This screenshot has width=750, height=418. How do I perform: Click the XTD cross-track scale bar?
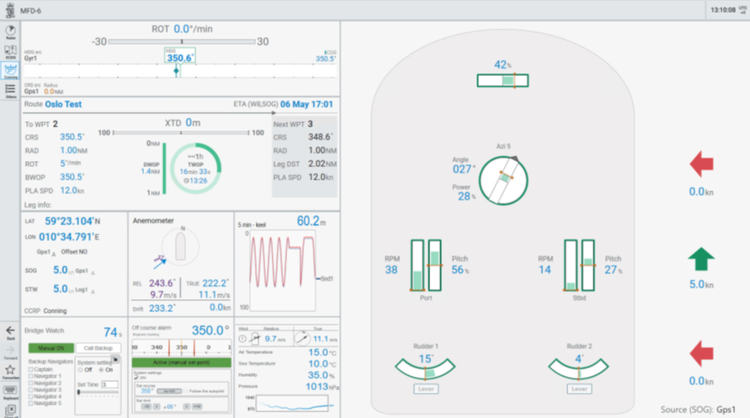coord(181,132)
